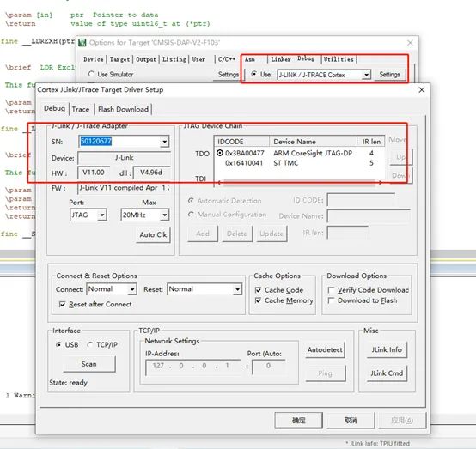The height and width of the screenshot is (449, 476).
Task: Expand the Reset mode dropdown
Action: point(237,289)
